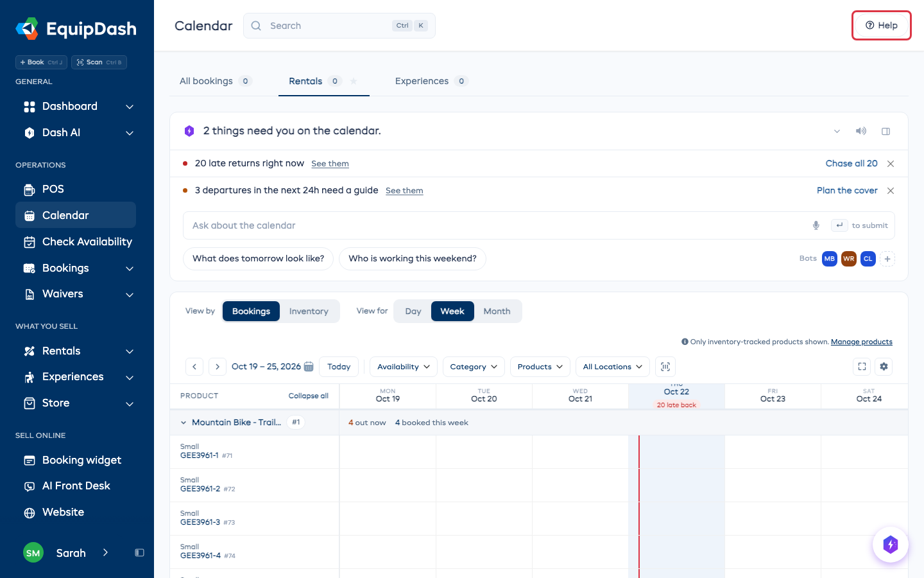Go to the next week with right arrow

[218, 367]
